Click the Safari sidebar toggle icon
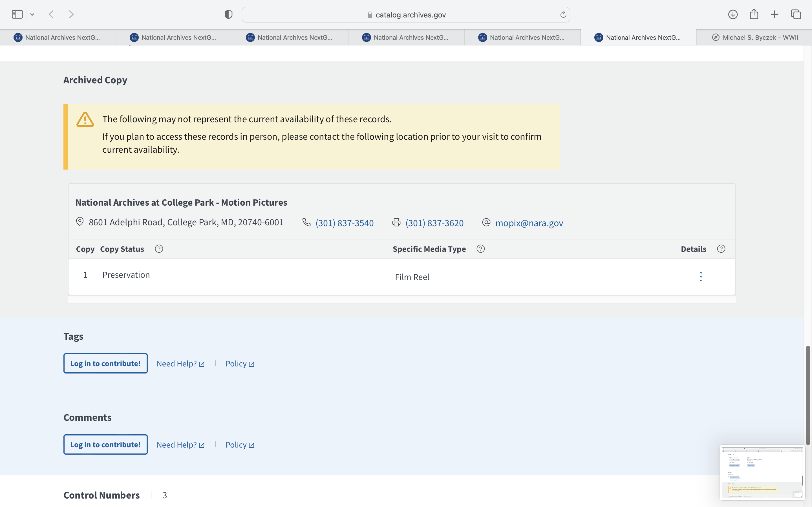The image size is (812, 507). [x=17, y=14]
